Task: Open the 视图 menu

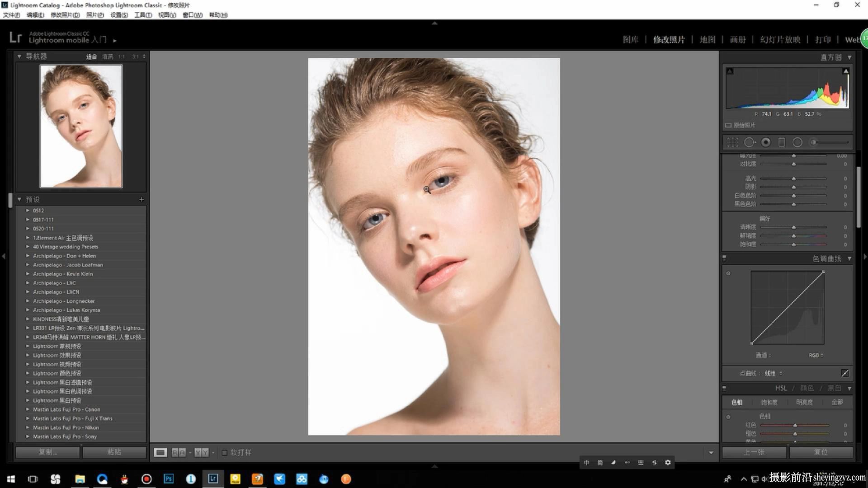Action: tap(167, 15)
